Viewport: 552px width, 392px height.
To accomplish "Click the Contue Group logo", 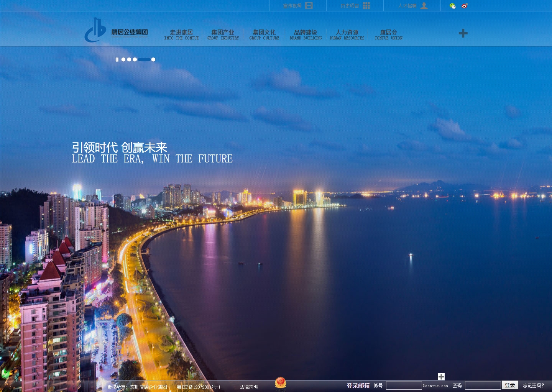I will pyautogui.click(x=116, y=31).
